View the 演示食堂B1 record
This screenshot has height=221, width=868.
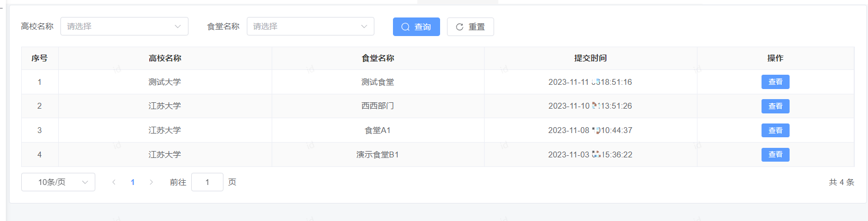(775, 155)
